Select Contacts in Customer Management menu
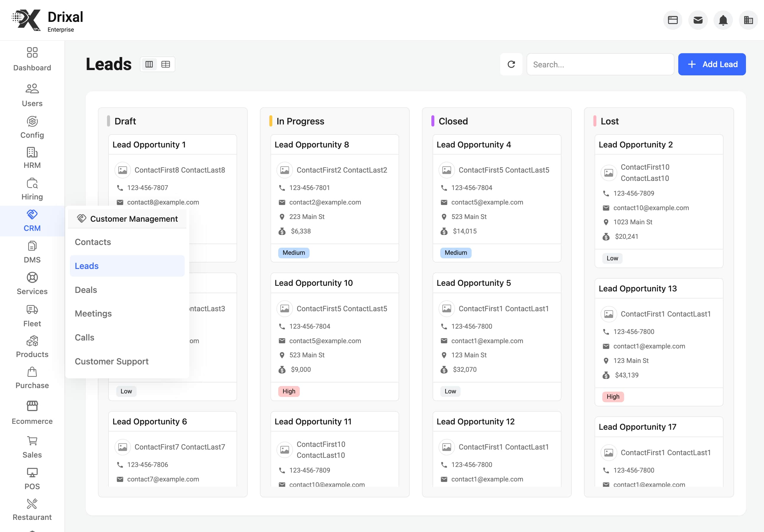Screen dimensions: 764x532 click(93, 242)
